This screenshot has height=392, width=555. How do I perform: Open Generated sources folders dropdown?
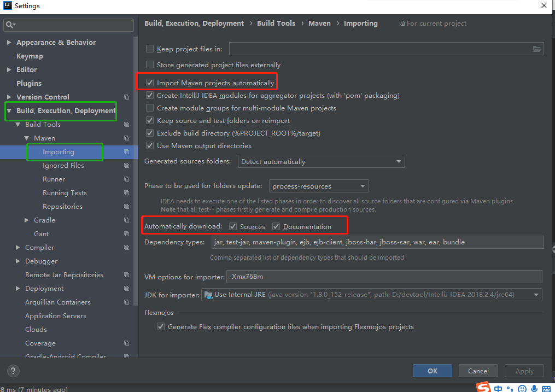point(322,161)
